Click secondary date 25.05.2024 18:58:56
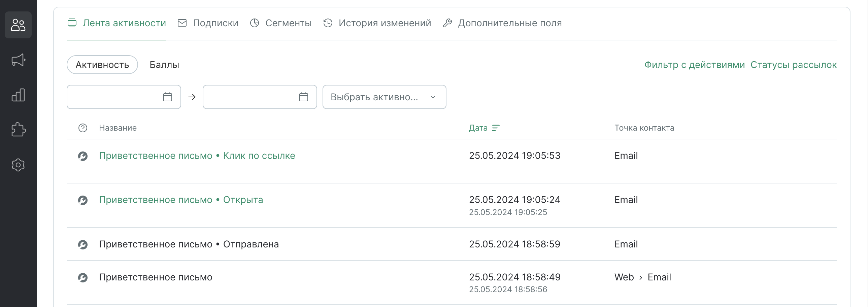Screen dimensions: 868x307 [508, 289]
